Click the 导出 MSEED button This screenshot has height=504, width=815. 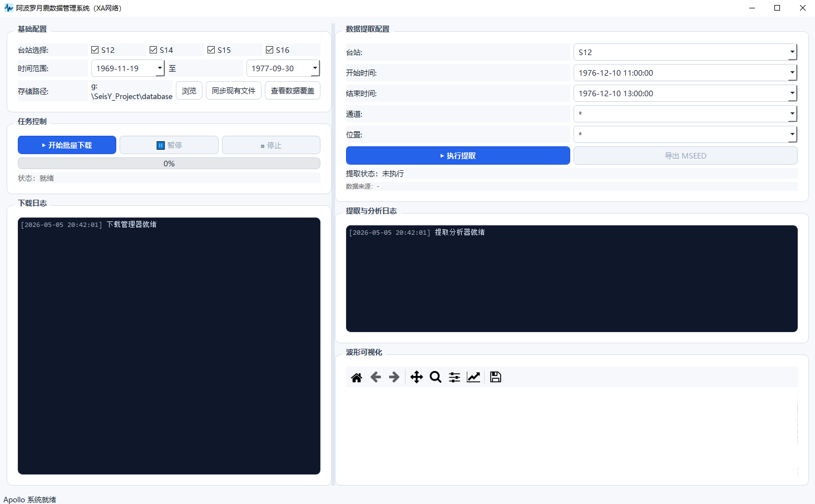pyautogui.click(x=685, y=156)
